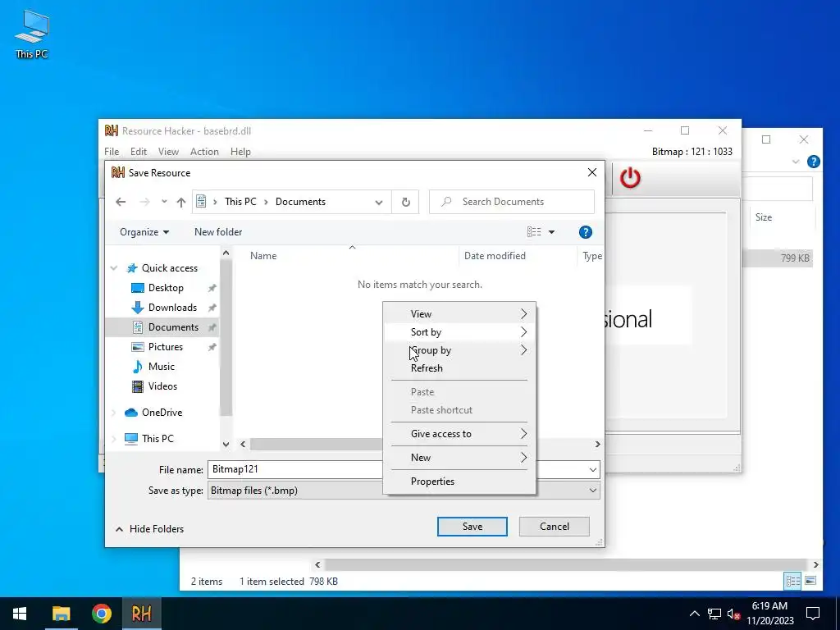Change view with the view layout icon

point(534,232)
